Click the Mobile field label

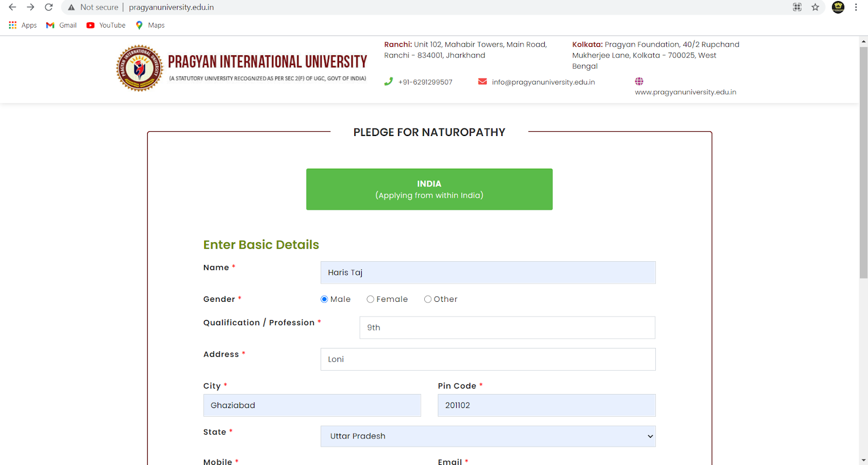coord(218,462)
